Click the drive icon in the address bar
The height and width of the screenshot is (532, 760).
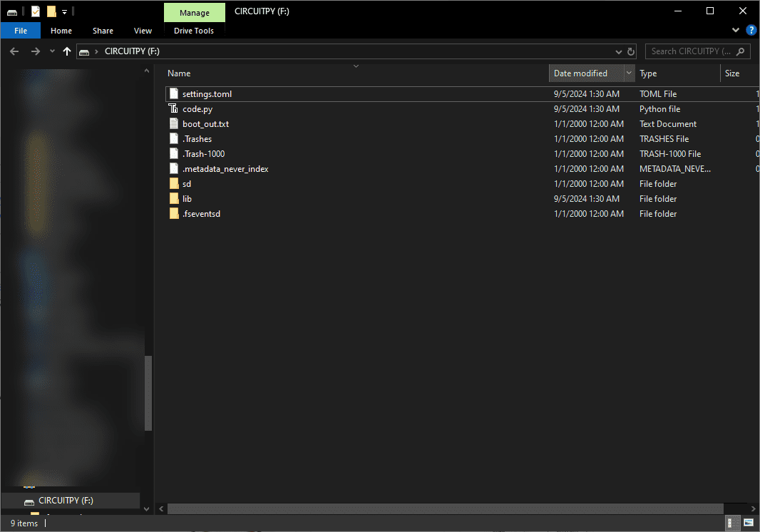pyautogui.click(x=84, y=51)
